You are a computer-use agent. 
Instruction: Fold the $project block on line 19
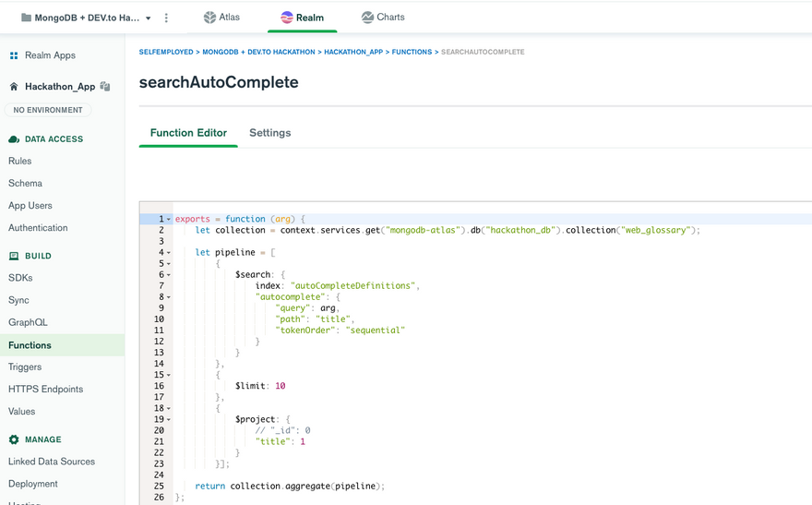pos(169,419)
